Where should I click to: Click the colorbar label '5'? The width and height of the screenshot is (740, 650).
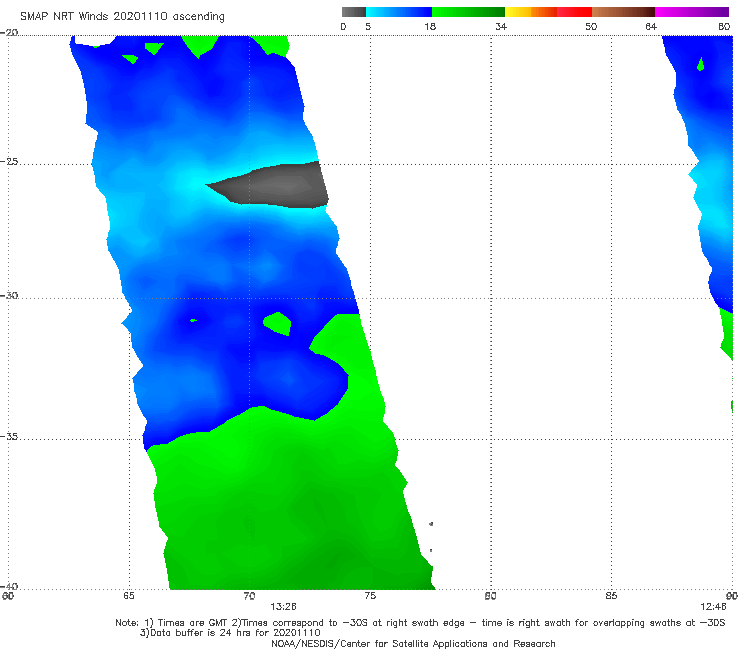point(368,26)
